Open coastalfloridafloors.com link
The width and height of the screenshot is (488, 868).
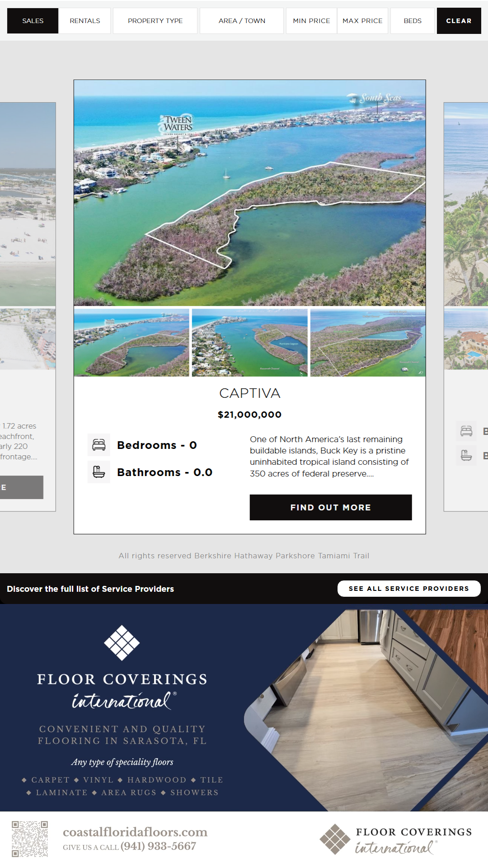(x=135, y=832)
